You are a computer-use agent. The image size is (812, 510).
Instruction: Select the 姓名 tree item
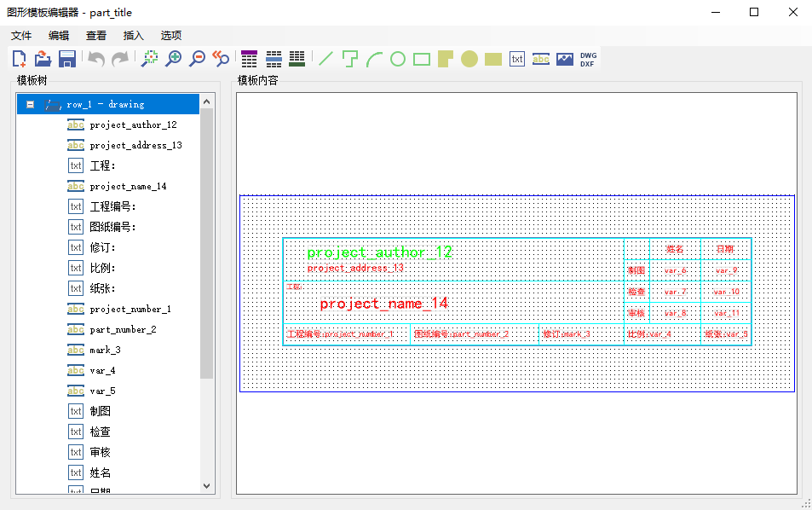click(100, 472)
